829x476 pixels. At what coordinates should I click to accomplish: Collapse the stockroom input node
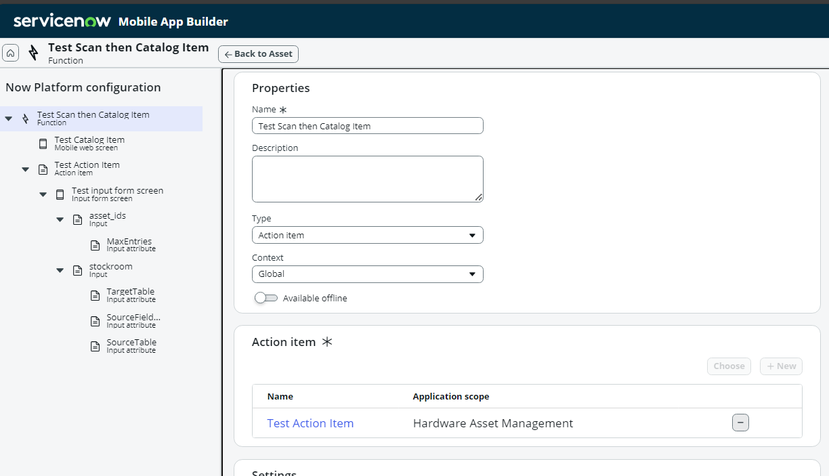pyautogui.click(x=60, y=270)
